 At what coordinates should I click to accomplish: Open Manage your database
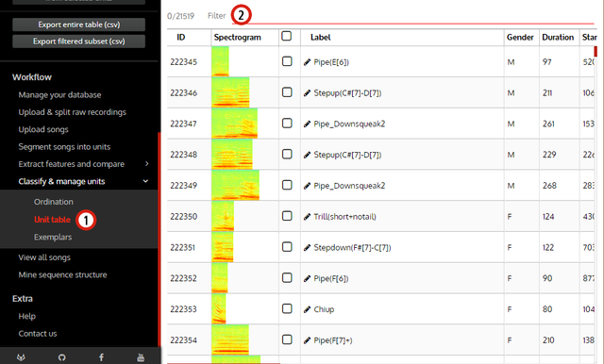pos(59,95)
